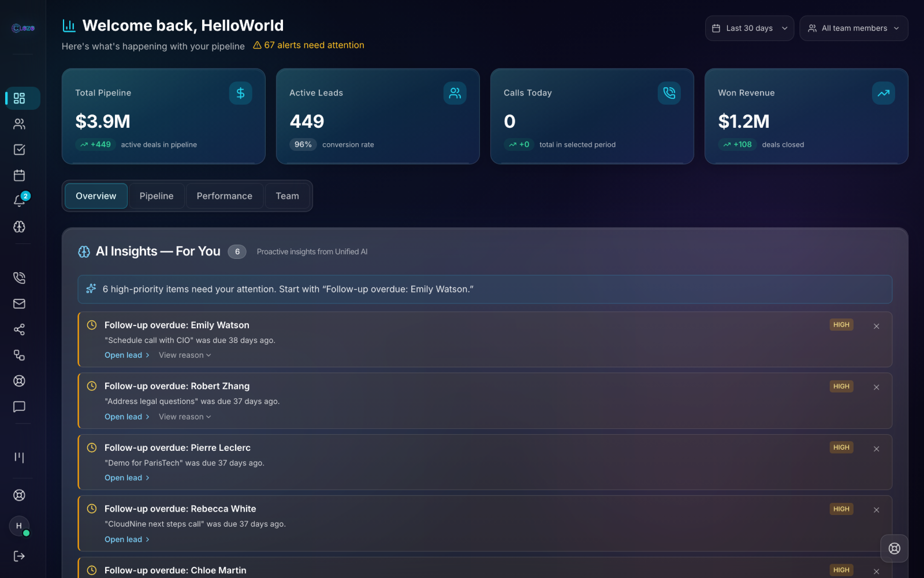Click the phone icon on Calls Today card

[x=669, y=93]
